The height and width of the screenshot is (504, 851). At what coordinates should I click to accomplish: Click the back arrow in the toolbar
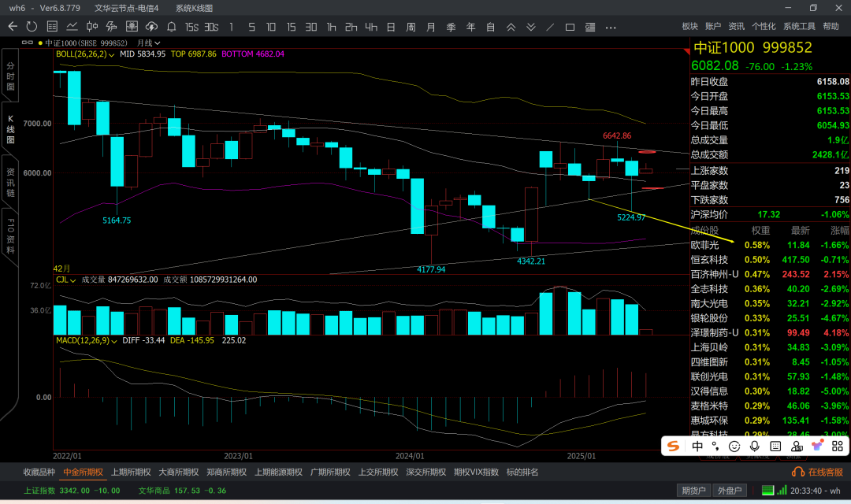13,27
